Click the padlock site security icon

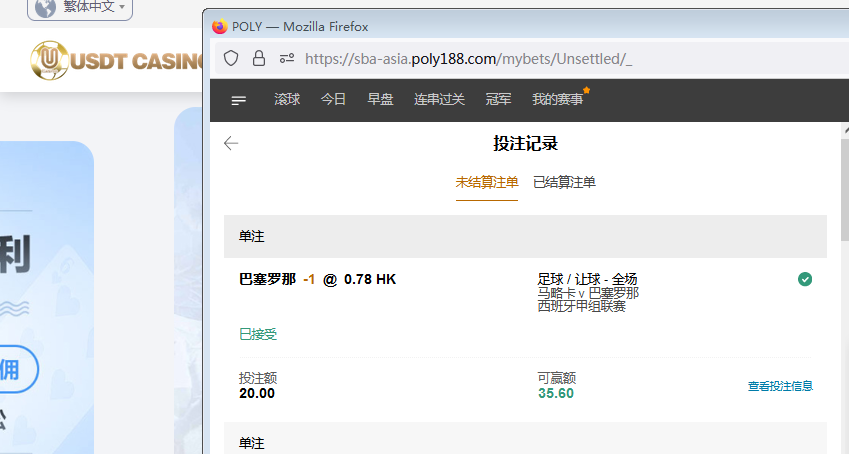click(x=259, y=59)
